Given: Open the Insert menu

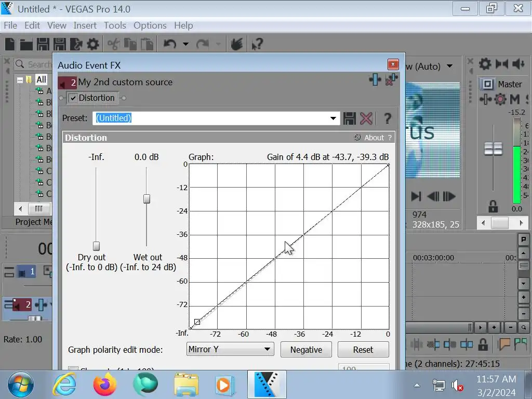Looking at the screenshot, I should coord(85,25).
